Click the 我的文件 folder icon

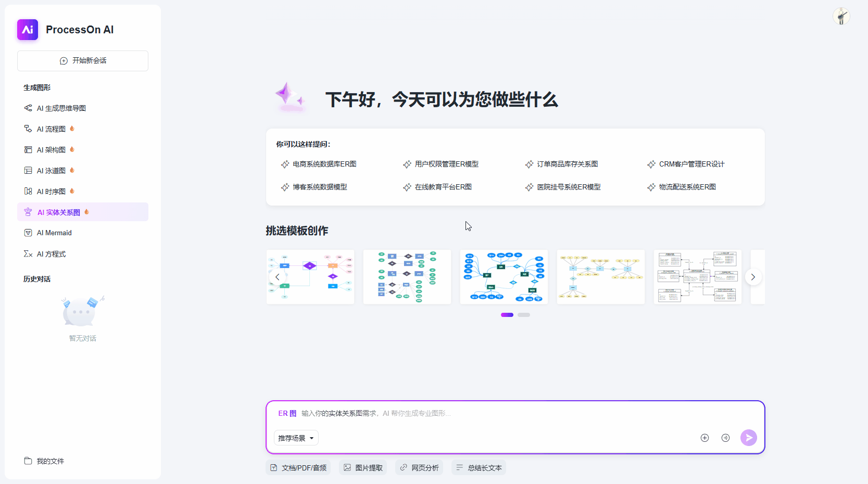tap(28, 461)
